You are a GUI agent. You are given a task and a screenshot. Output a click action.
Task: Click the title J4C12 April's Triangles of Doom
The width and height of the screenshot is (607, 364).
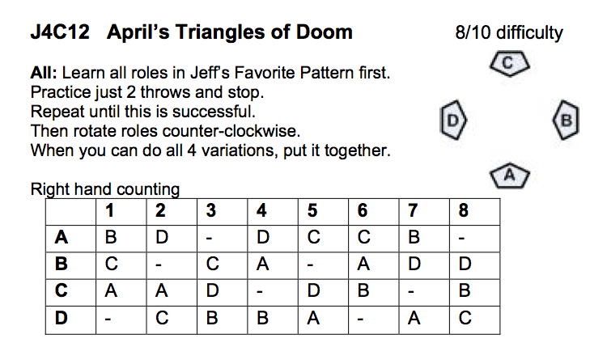[x=192, y=32]
